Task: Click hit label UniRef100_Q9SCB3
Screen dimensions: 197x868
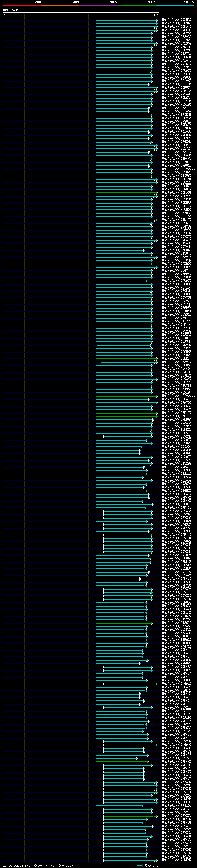Action: (x=177, y=74)
